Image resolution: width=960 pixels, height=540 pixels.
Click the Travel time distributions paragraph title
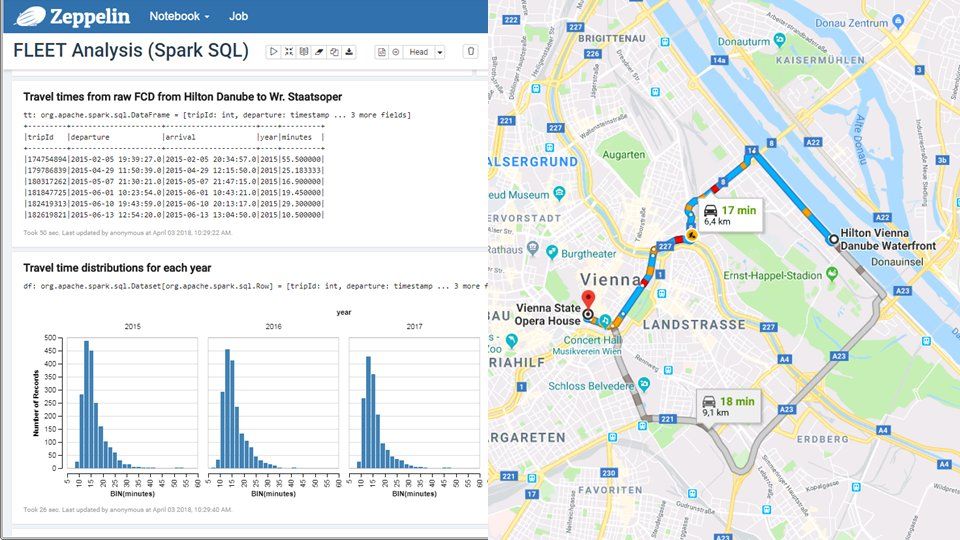coord(117,268)
